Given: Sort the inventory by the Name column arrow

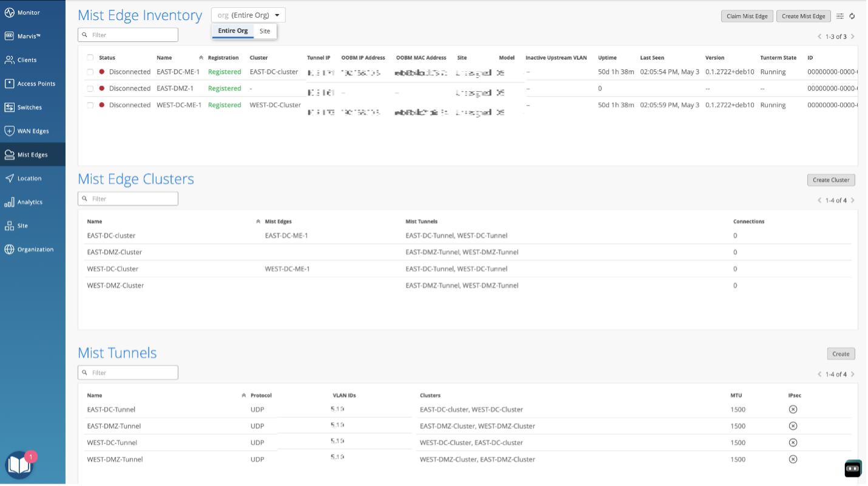Looking at the screenshot, I should click(x=201, y=58).
